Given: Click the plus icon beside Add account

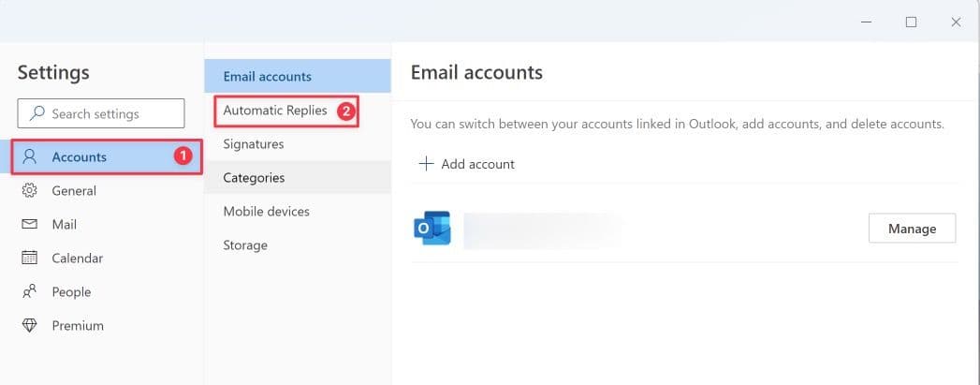Looking at the screenshot, I should coord(426,164).
